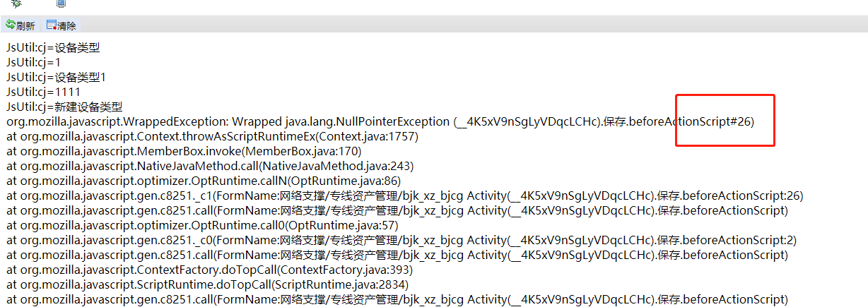This screenshot has width=868, height=307.
Task: Click the NativeJavaMethod.call stack trace line
Action: click(x=210, y=166)
